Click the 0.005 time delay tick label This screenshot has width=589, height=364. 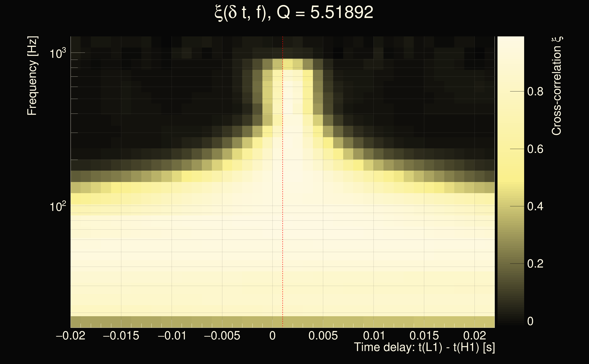tap(323, 336)
